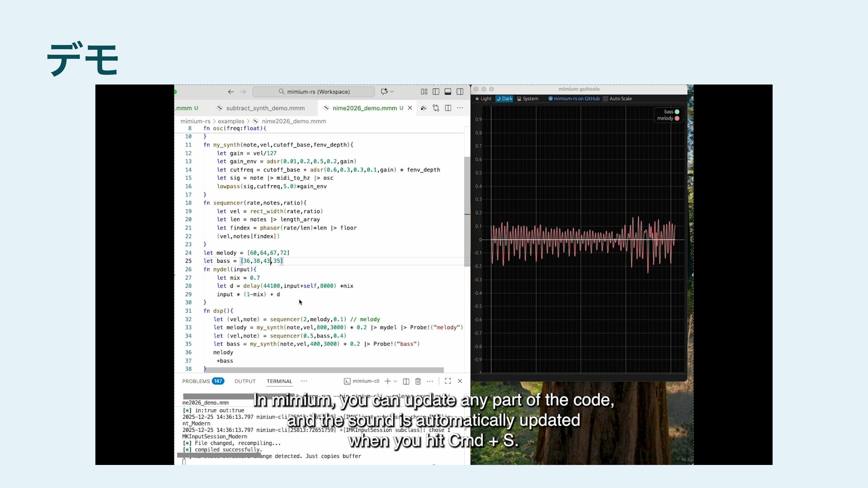Open changes compare icon in editor toolbar
868x488 pixels.
436,108
